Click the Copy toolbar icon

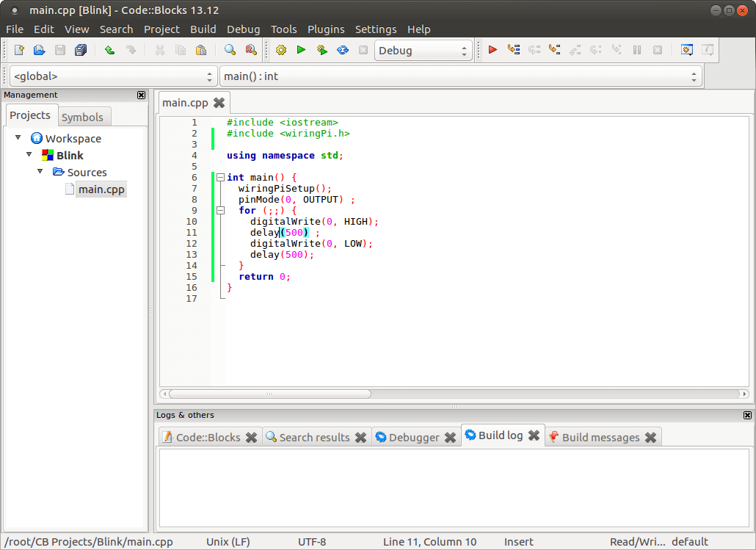click(x=181, y=50)
